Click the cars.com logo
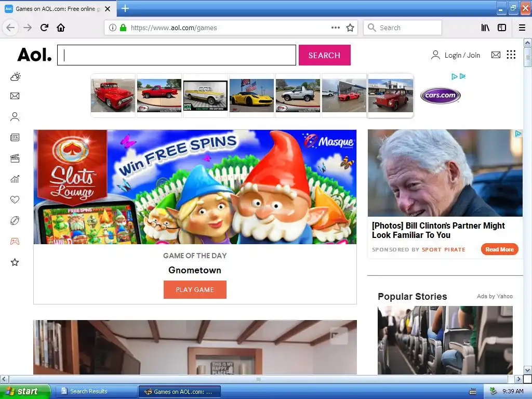Image resolution: width=532 pixels, height=399 pixels. tap(441, 96)
